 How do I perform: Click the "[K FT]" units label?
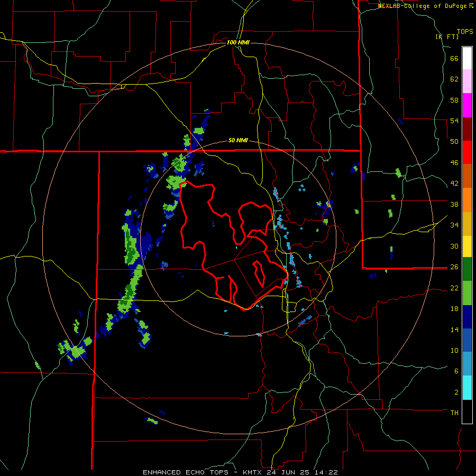point(447,36)
